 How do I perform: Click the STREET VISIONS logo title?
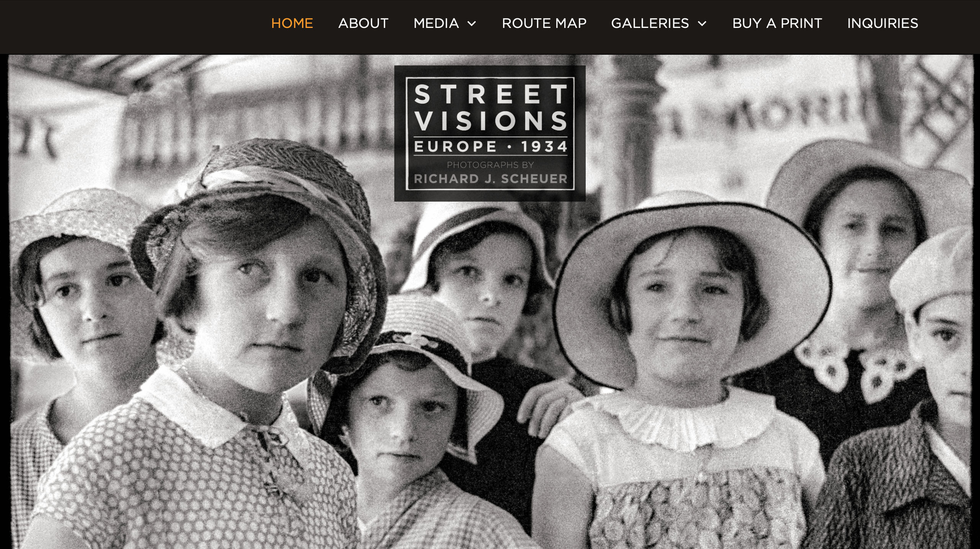point(490,107)
